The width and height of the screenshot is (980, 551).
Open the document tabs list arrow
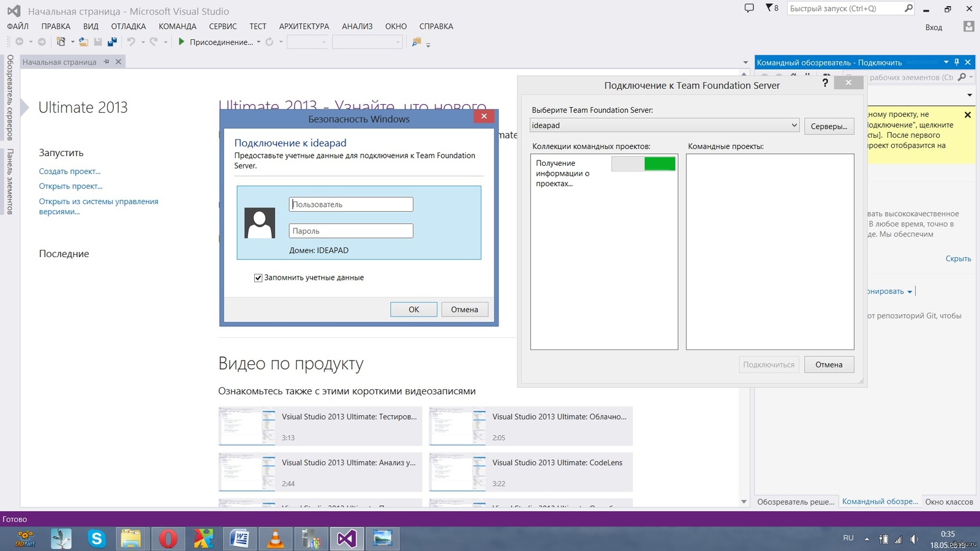click(x=745, y=62)
